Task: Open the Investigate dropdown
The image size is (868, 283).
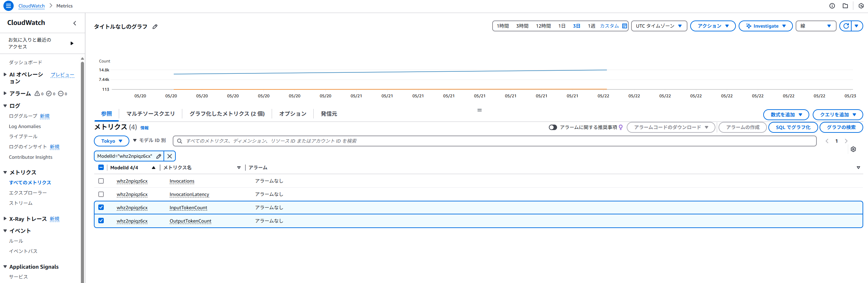Action: (x=766, y=26)
